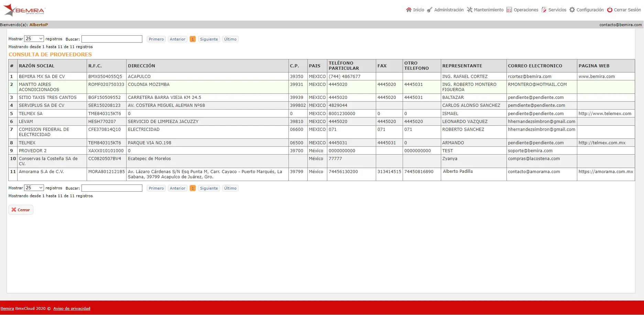
Task: Click the Bemira logo
Action: [x=24, y=10]
